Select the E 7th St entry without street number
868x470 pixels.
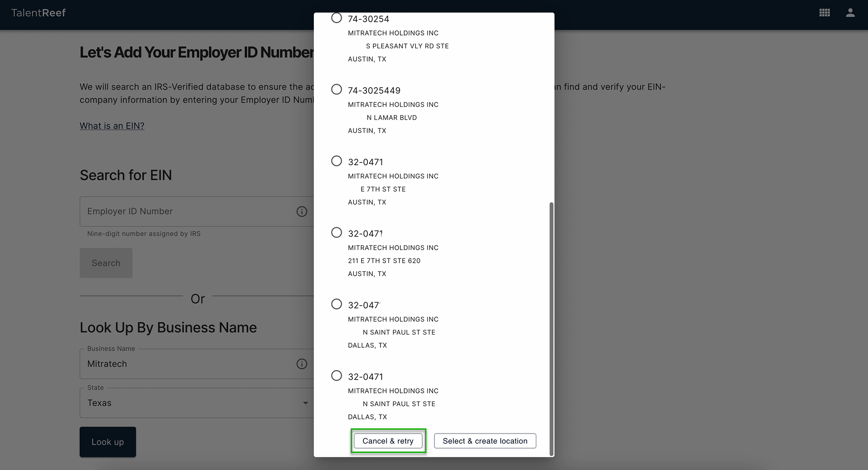337,161
